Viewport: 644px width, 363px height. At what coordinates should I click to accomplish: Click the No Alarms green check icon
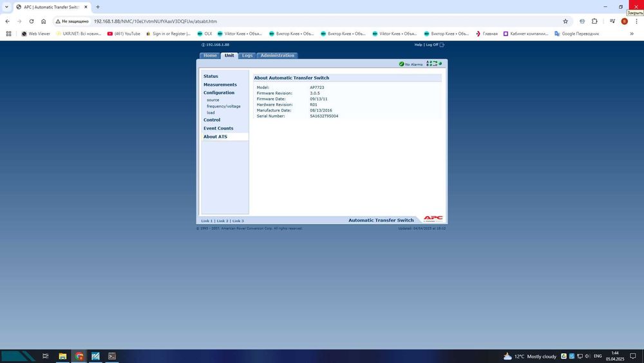(401, 64)
